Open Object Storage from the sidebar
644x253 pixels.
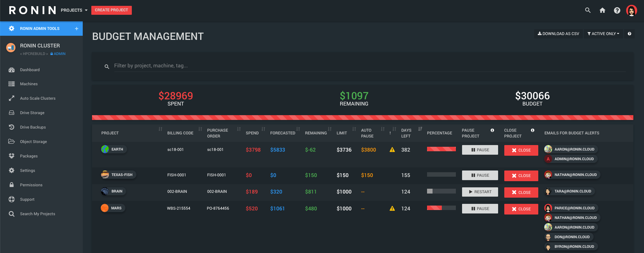coord(33,142)
